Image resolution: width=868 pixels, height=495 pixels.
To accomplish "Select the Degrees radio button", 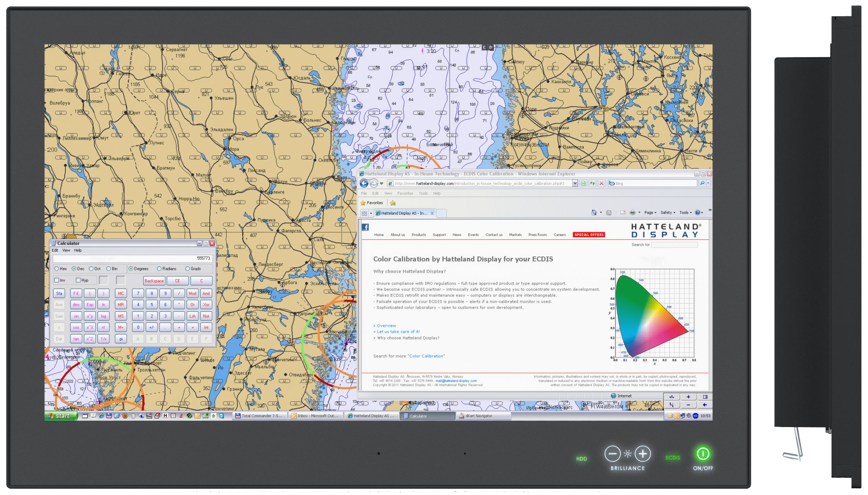I will pyautogui.click(x=131, y=269).
